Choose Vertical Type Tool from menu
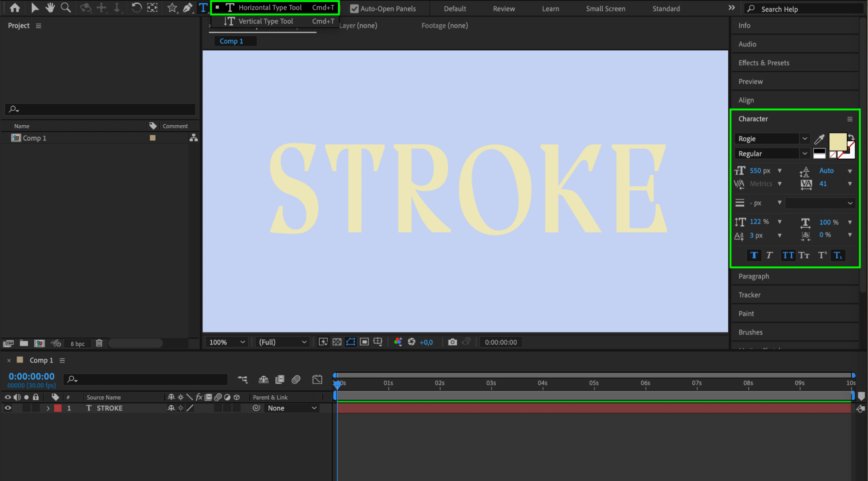868x481 pixels. pyautogui.click(x=266, y=21)
